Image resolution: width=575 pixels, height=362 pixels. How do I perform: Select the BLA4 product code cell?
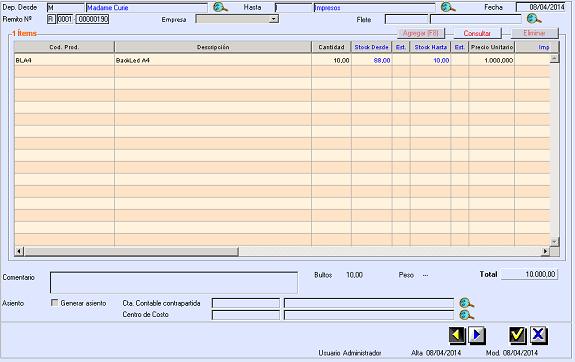[x=64, y=60]
